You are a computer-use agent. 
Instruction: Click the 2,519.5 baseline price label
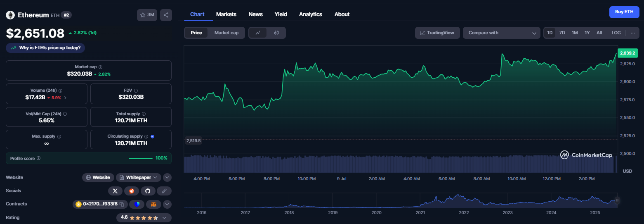(193, 141)
